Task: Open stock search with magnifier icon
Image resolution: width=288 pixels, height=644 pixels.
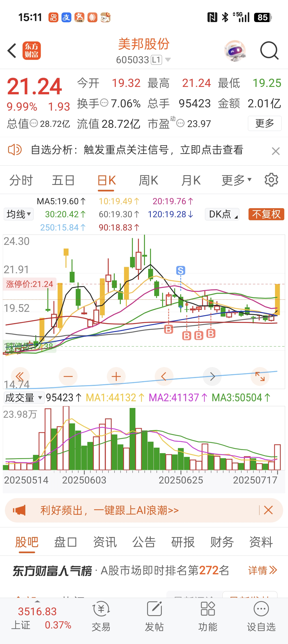Action: [269, 51]
